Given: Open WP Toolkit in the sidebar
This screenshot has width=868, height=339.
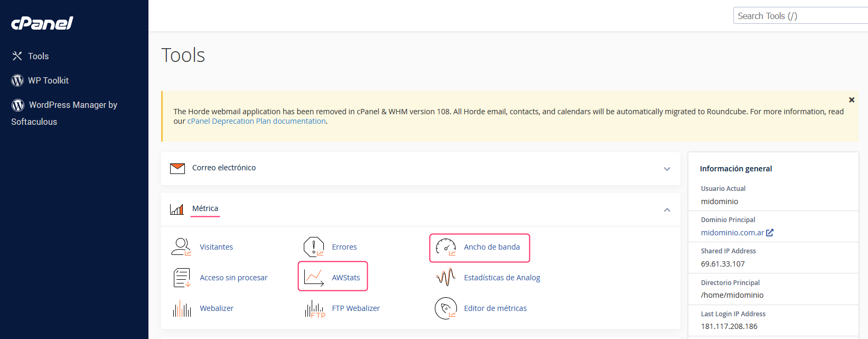Looking at the screenshot, I should [48, 80].
